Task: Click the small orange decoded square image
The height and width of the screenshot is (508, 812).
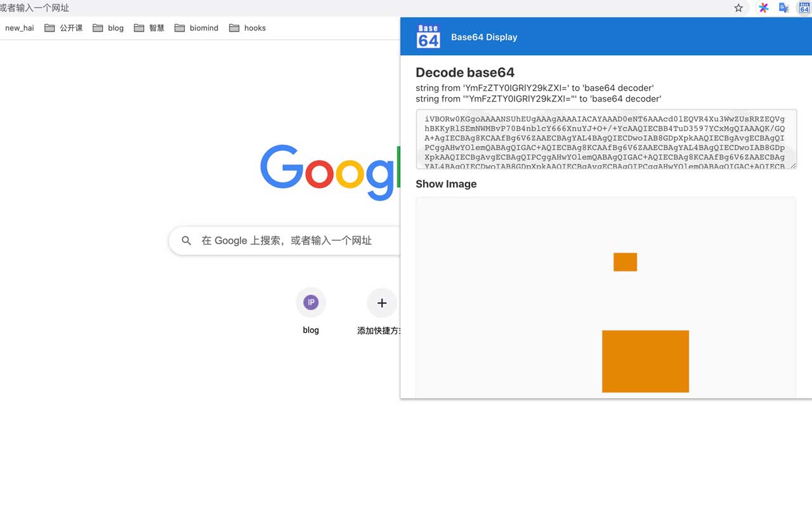Action: point(625,262)
